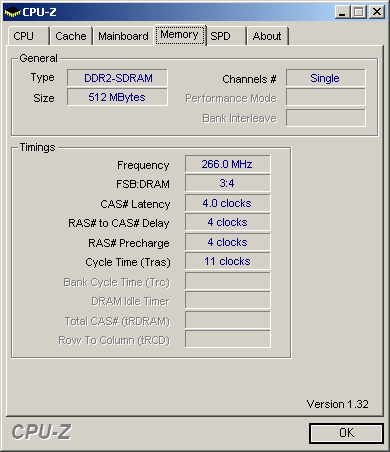The height and width of the screenshot is (452, 390).
Task: Click the RAS# to CAS# Delay label
Action: tap(119, 223)
